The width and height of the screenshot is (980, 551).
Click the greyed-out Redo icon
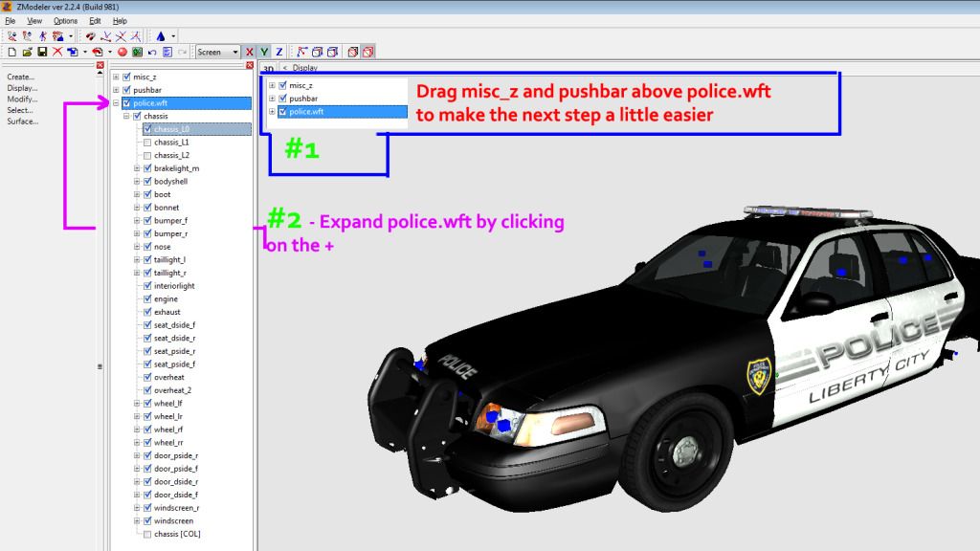click(x=182, y=52)
